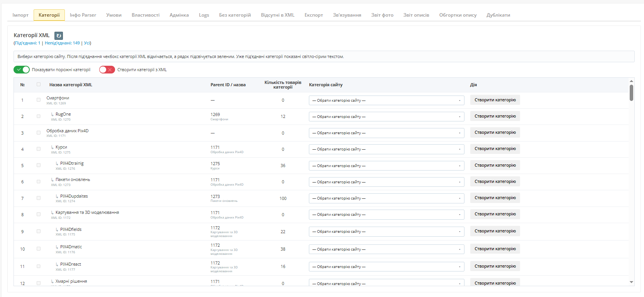The image size is (644, 297).
Task: Switch to the Експорт tab
Action: tap(314, 15)
